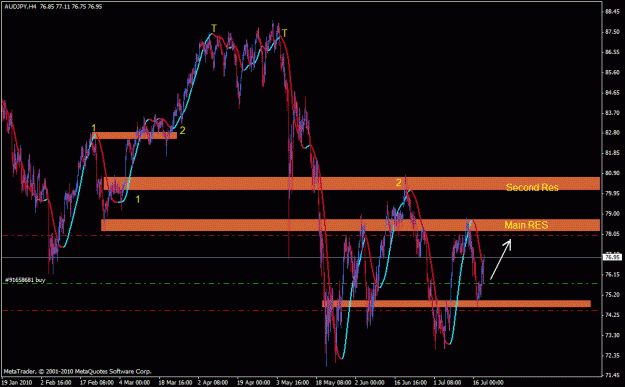Select the 'Second Res' chart label
The height and width of the screenshot is (387, 625).
532,187
